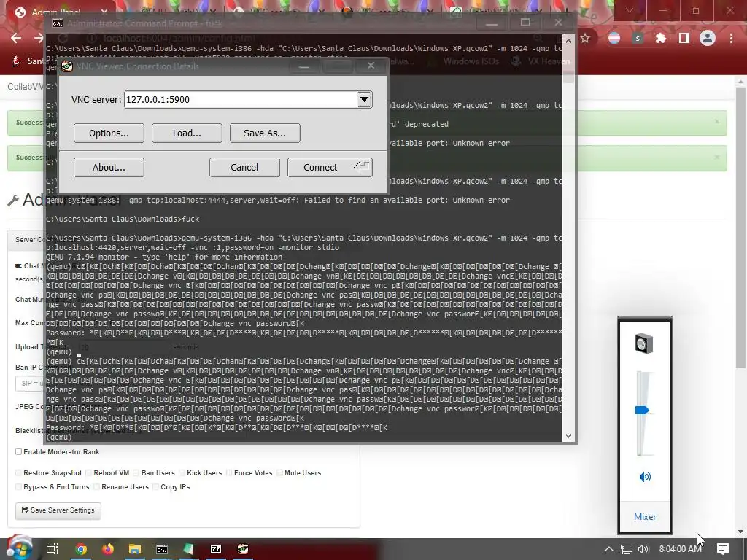This screenshot has height=560, width=747.
Task: Dismiss the second Success alert
Action: click(x=716, y=157)
